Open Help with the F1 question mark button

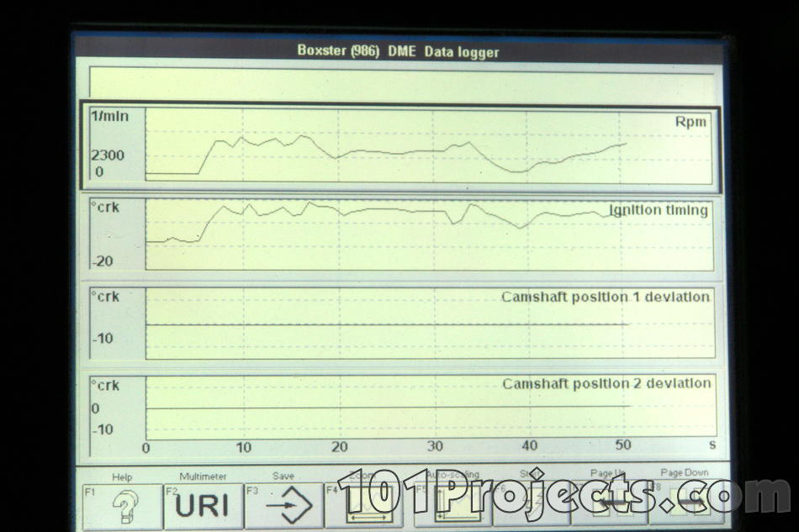[x=122, y=506]
